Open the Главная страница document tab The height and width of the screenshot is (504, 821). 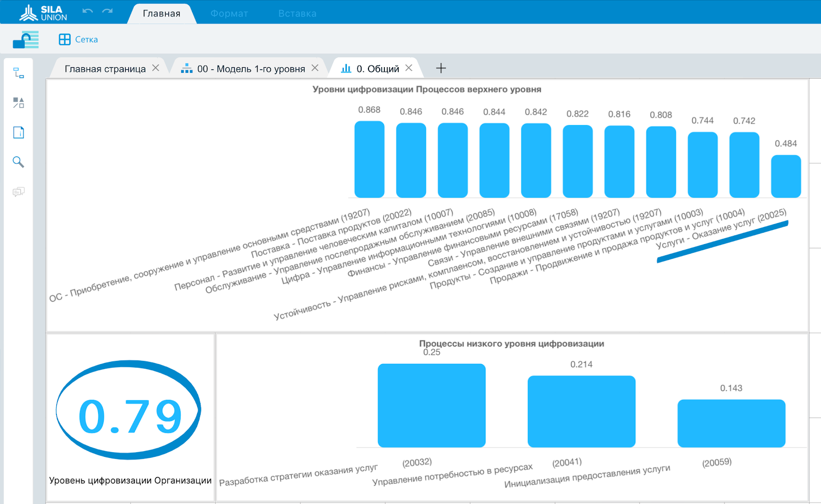coord(105,69)
